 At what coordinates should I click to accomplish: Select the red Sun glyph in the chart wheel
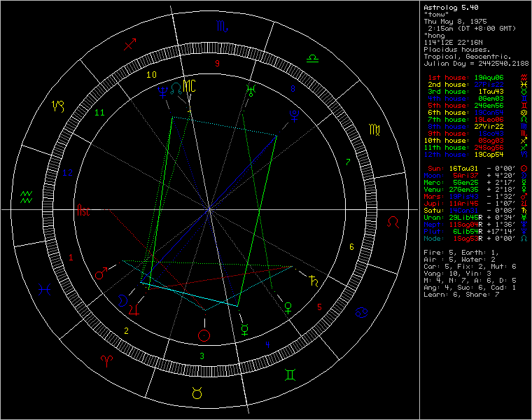pyautogui.click(x=204, y=335)
